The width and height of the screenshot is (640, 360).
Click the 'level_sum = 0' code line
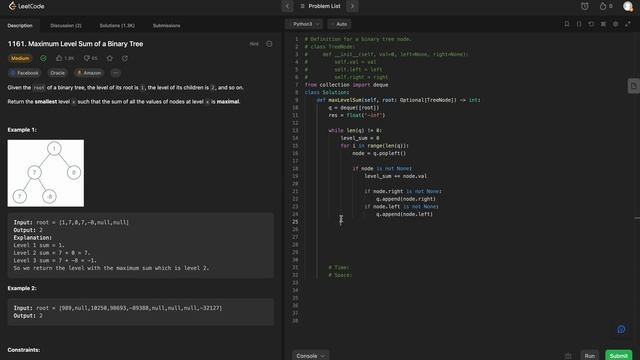[360, 138]
